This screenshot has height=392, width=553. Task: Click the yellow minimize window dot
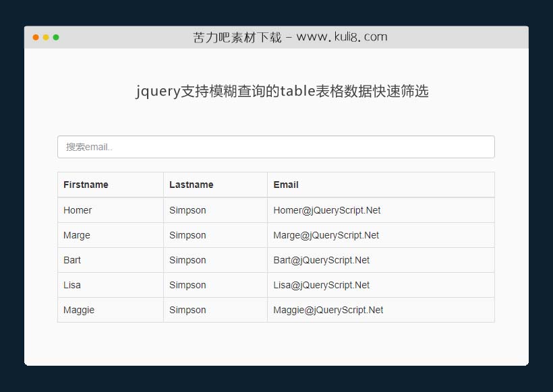click(47, 38)
